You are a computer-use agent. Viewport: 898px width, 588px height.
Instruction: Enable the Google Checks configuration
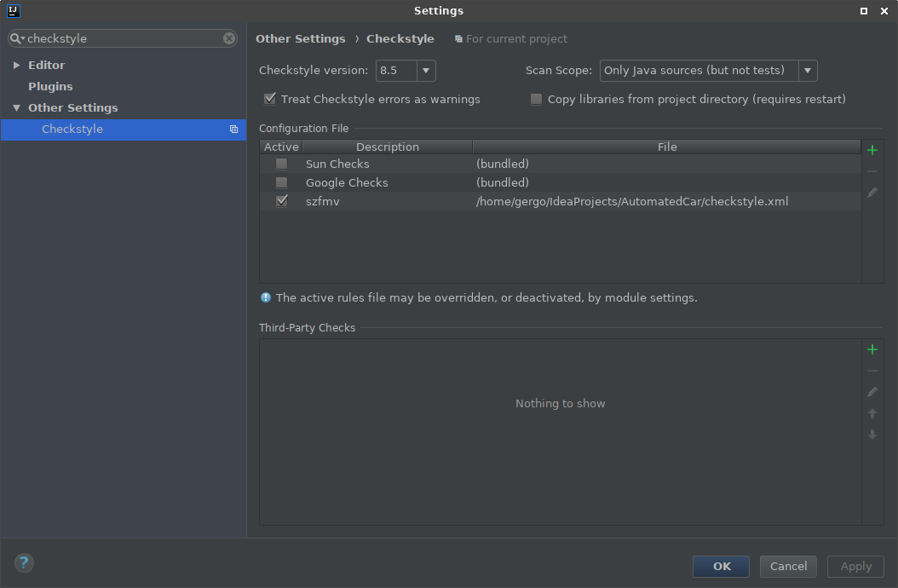(281, 182)
